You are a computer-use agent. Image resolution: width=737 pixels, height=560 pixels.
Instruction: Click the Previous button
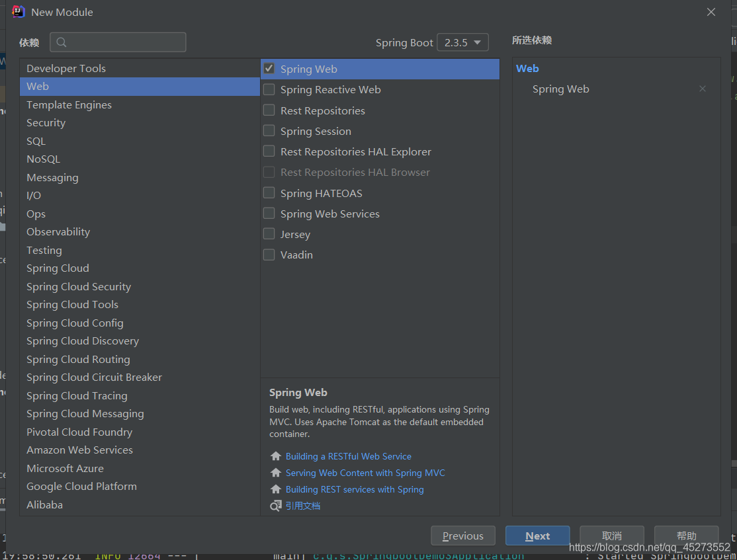pos(463,536)
